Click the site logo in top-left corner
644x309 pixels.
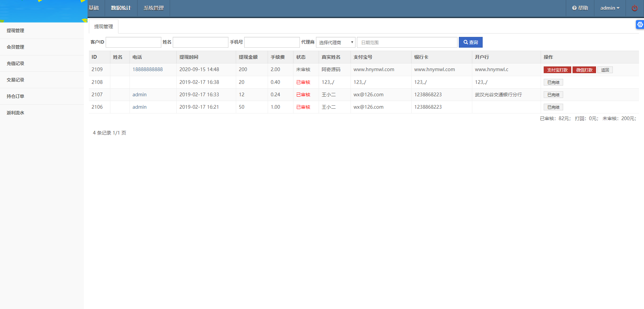tap(42, 11)
